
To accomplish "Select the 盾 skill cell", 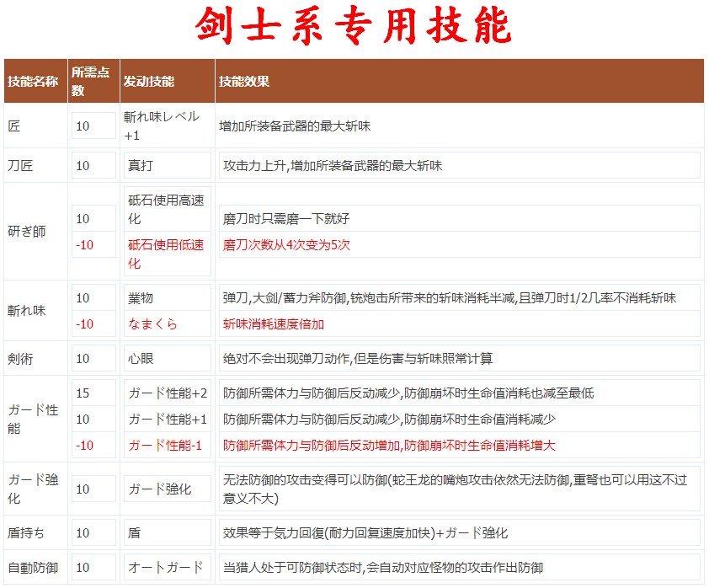I will pos(168,532).
